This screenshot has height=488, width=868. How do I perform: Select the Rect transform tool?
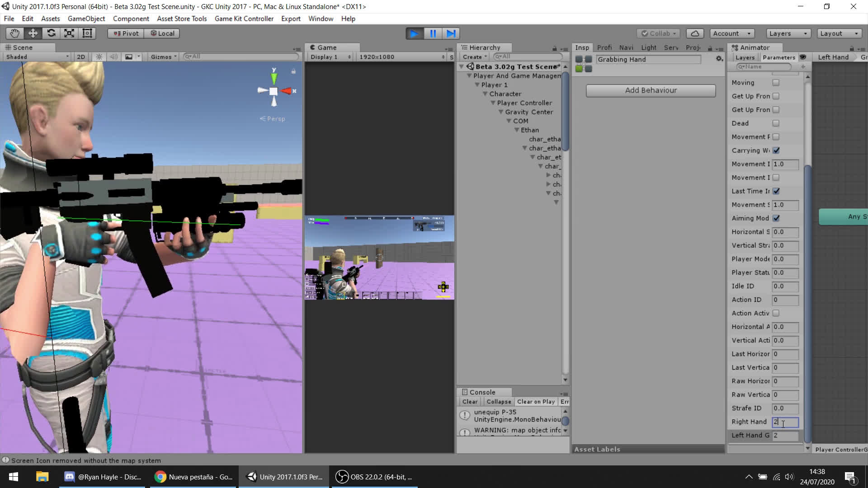[x=87, y=33]
